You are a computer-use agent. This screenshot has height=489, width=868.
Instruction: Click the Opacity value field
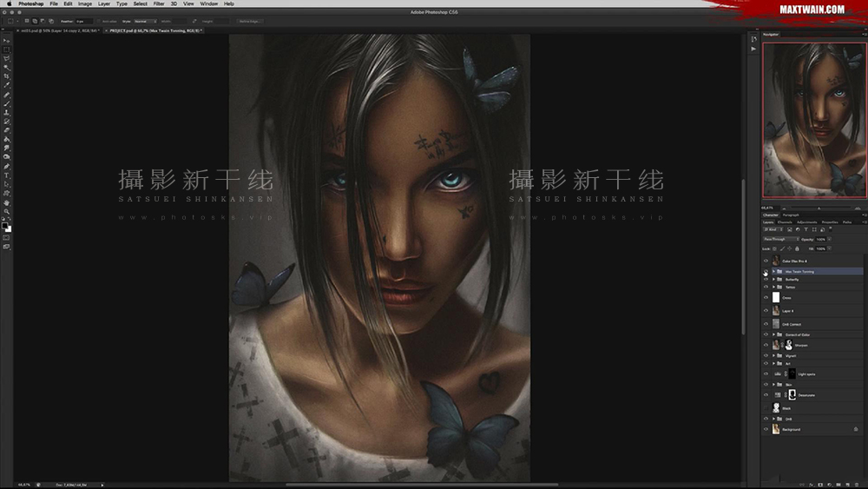[x=821, y=239]
